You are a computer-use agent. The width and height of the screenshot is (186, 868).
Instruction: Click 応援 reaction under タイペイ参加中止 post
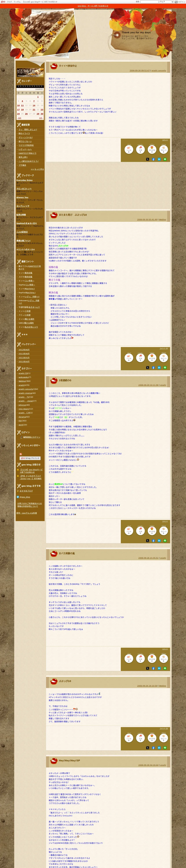click(x=140, y=149)
